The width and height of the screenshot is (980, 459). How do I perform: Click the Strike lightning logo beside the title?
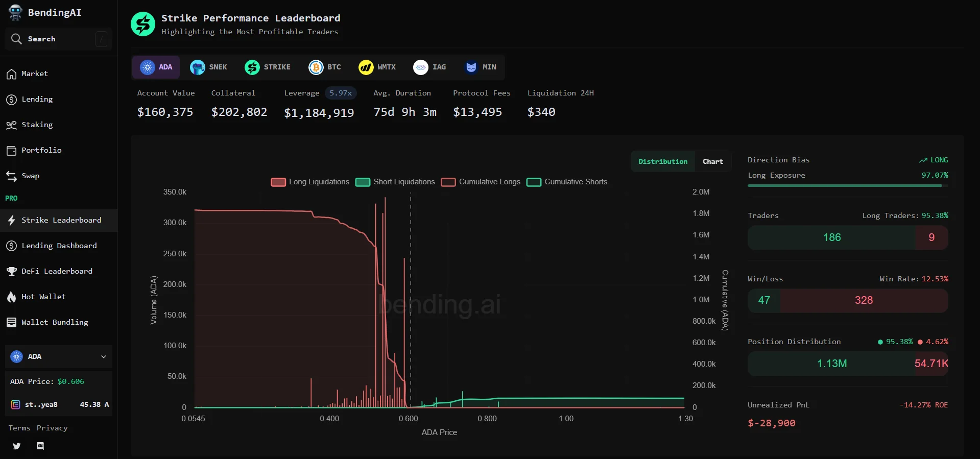pos(143,25)
